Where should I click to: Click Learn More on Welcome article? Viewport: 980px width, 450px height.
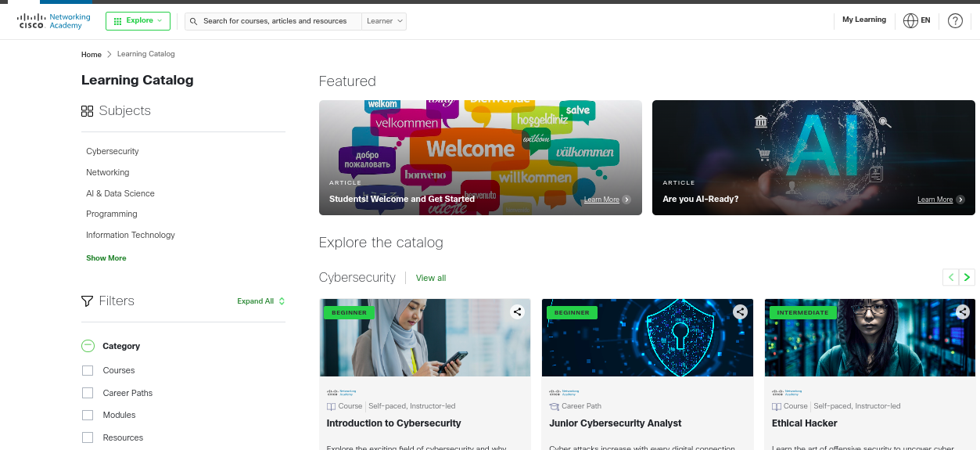(607, 200)
